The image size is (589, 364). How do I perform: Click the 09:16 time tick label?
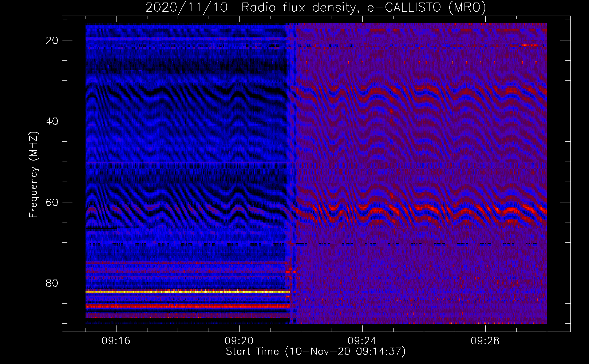click(x=116, y=341)
